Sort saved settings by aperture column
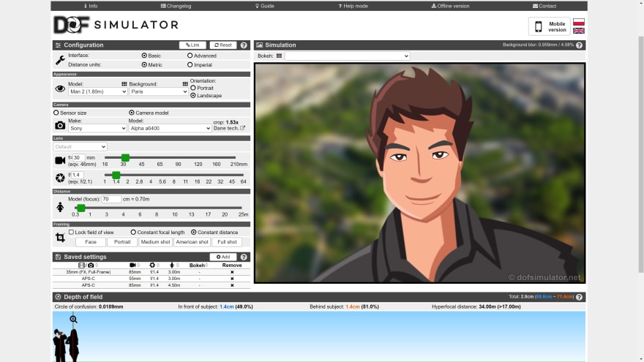The image size is (644, 362). click(154, 265)
